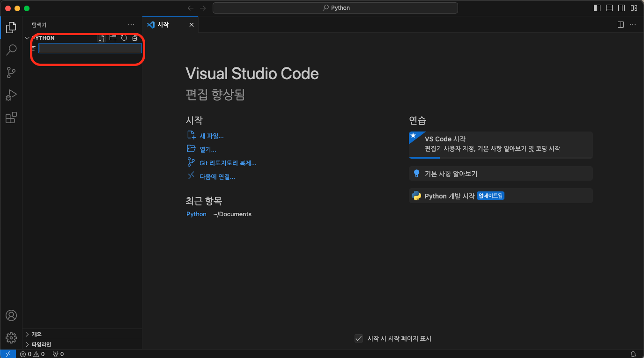Screen dimensions: 644x358
Task: Open the Extensions view
Action: (11, 118)
